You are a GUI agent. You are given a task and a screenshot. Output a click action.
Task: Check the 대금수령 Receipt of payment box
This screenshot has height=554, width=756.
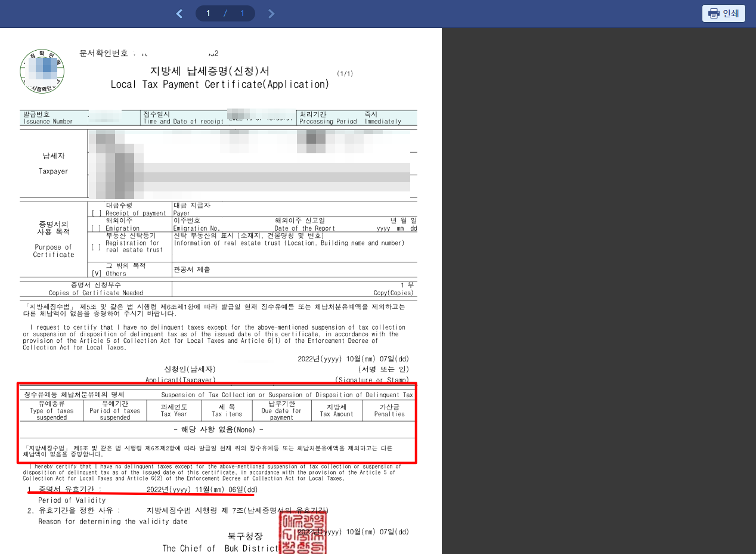tap(96, 213)
